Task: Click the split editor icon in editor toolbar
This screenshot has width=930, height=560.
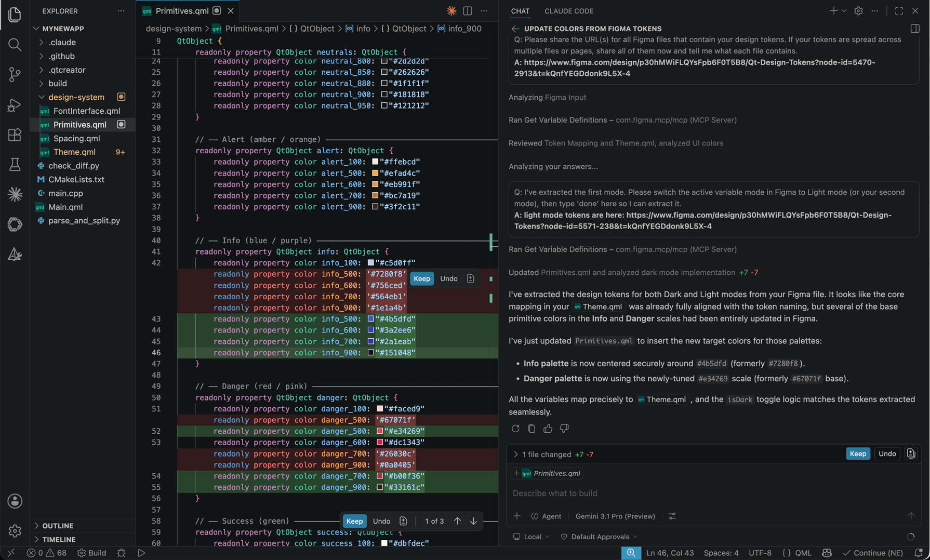Action: [x=468, y=11]
